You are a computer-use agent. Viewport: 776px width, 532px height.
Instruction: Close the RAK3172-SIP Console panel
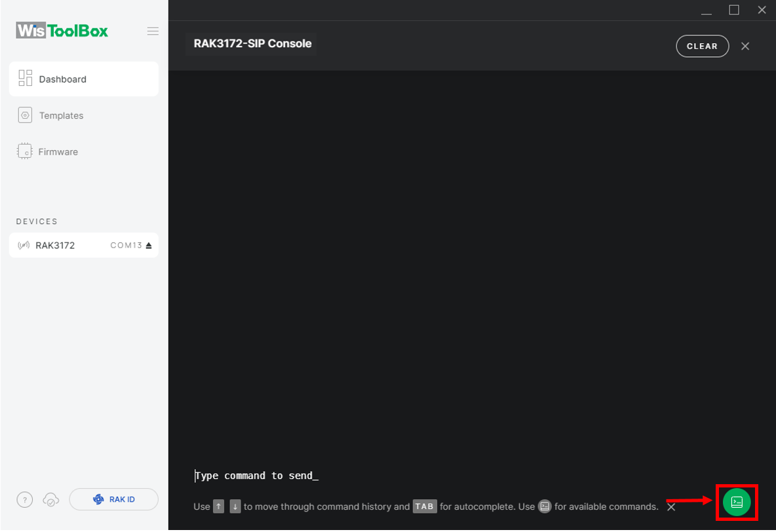pyautogui.click(x=745, y=46)
